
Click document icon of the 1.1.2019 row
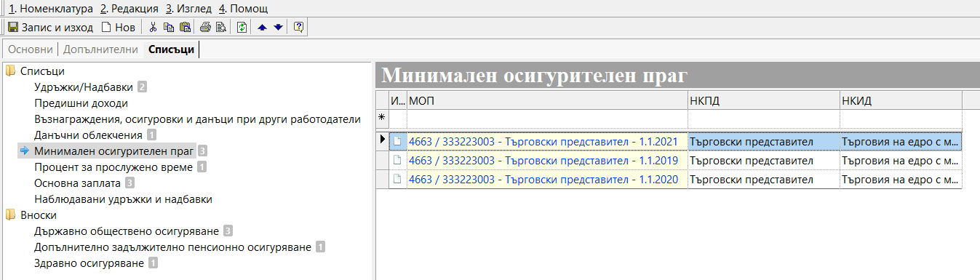(397, 160)
